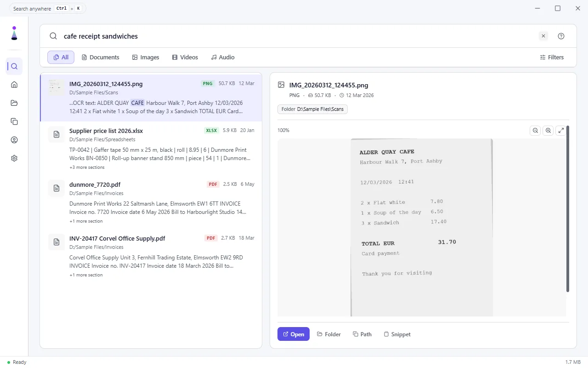Switch to the Audio tab

pyautogui.click(x=223, y=57)
